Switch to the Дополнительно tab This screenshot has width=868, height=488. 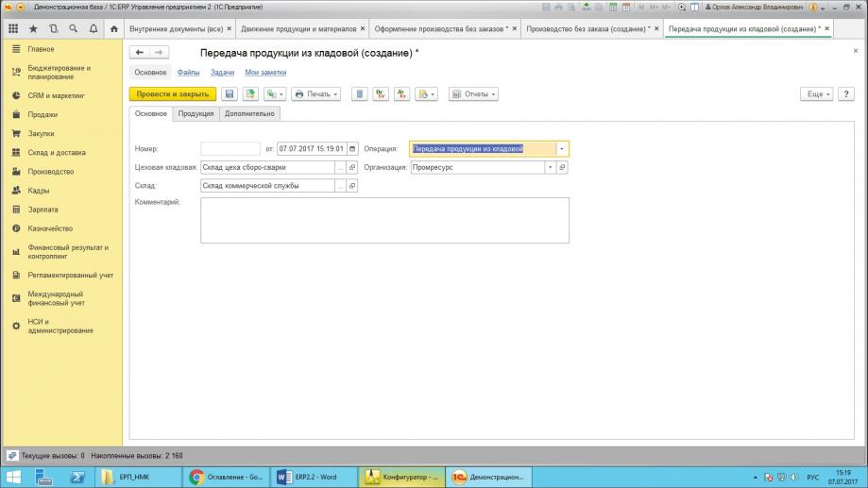coord(249,113)
